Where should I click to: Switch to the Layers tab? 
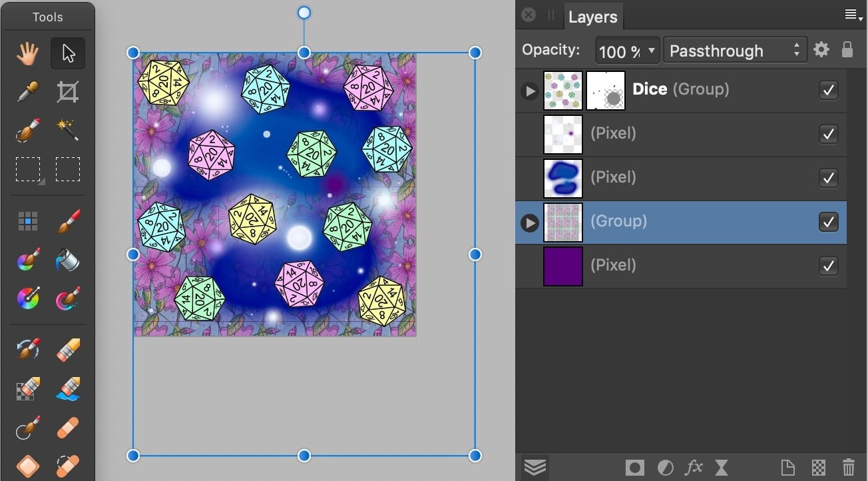tap(592, 17)
